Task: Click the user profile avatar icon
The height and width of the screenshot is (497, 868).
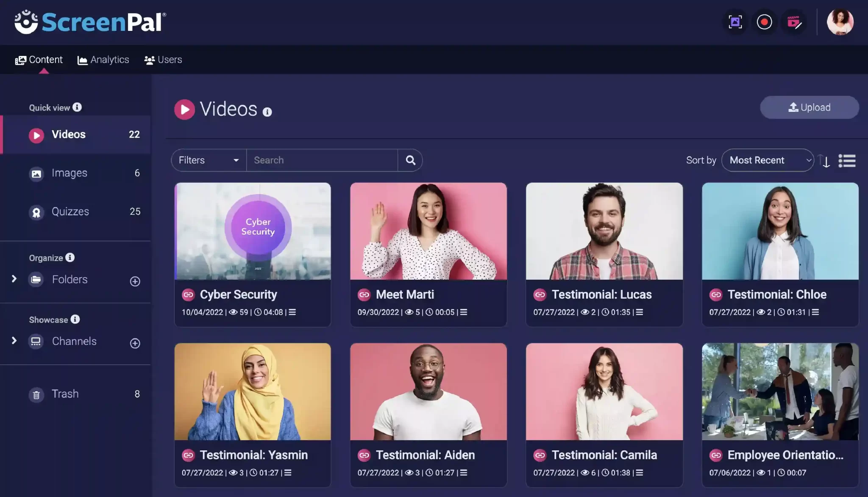Action: [x=840, y=21]
